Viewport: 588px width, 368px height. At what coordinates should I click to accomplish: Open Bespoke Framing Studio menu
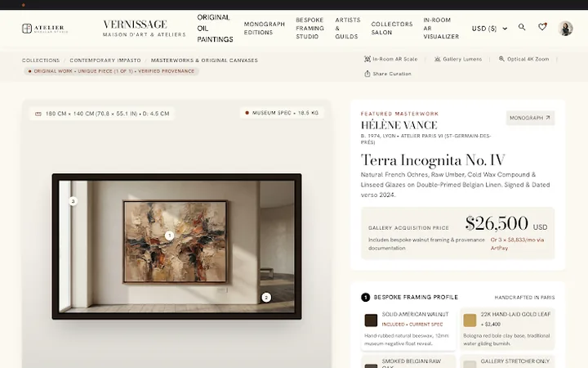pyautogui.click(x=310, y=28)
